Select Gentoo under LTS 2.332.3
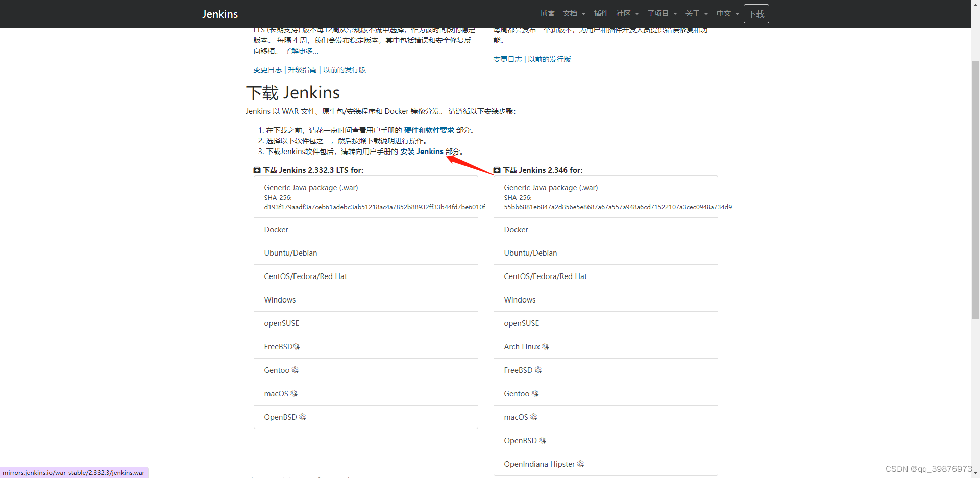Image resolution: width=980 pixels, height=478 pixels. pos(366,370)
